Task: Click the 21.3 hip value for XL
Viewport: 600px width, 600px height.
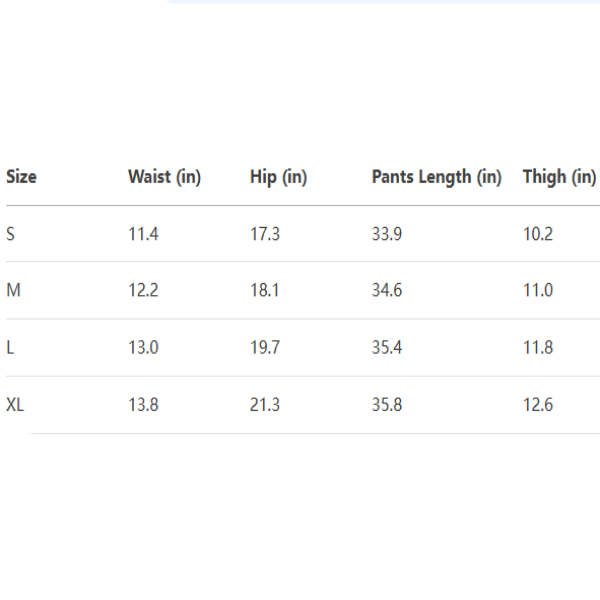Action: [x=265, y=405]
